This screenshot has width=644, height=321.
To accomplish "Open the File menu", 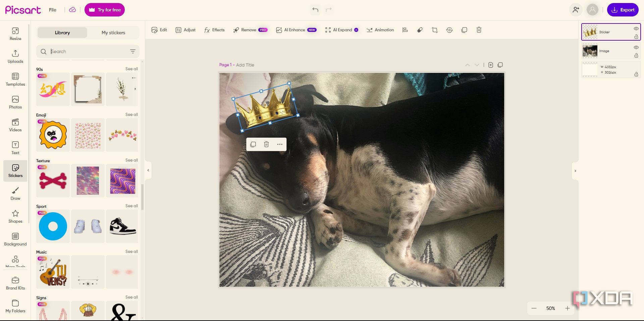I will (53, 10).
